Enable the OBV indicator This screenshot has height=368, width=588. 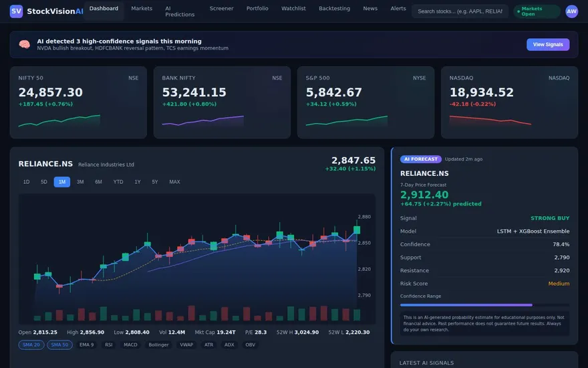250,345
